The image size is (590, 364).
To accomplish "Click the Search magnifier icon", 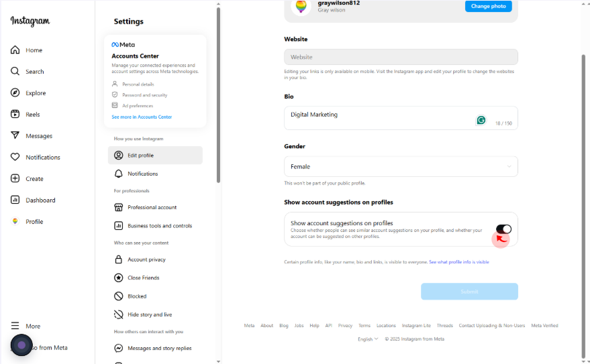I will 15,71.
